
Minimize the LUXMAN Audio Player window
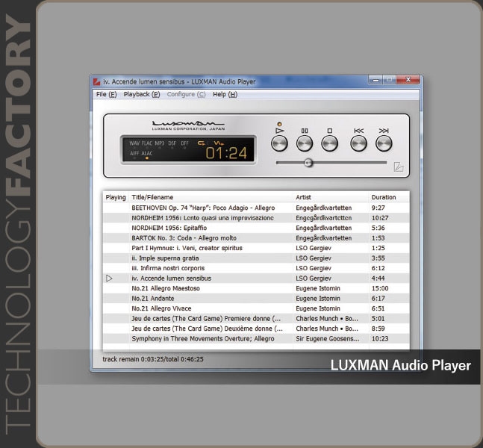click(376, 80)
